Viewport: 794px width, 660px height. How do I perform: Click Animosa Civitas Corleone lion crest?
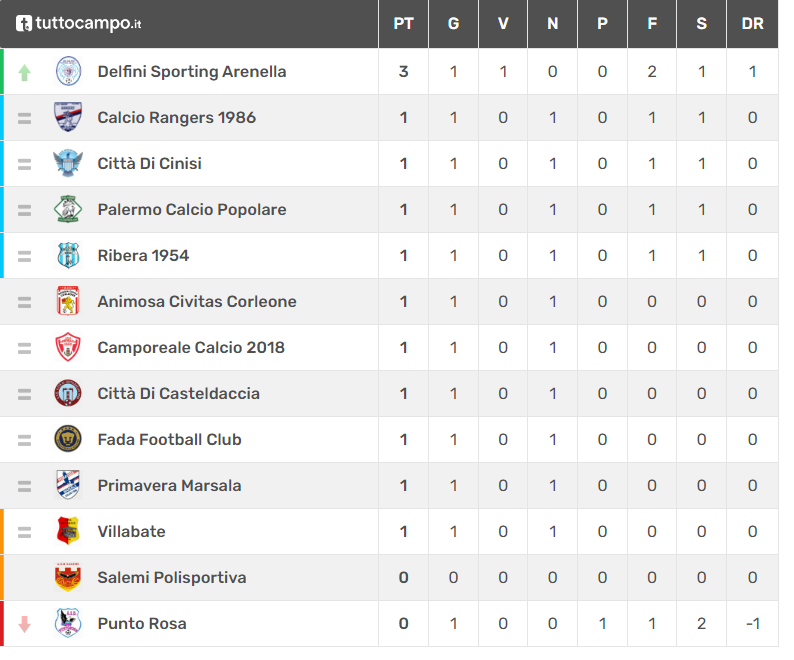pos(68,301)
